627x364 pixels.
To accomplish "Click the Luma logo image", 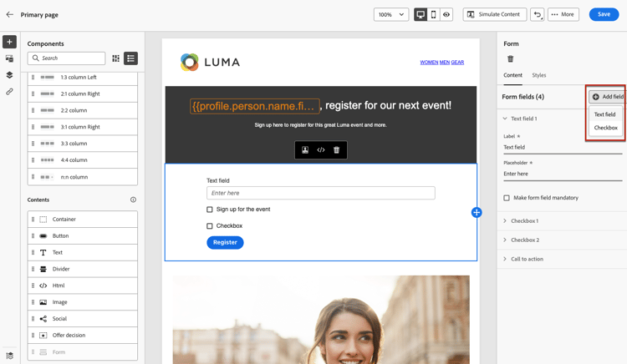I will pos(210,63).
